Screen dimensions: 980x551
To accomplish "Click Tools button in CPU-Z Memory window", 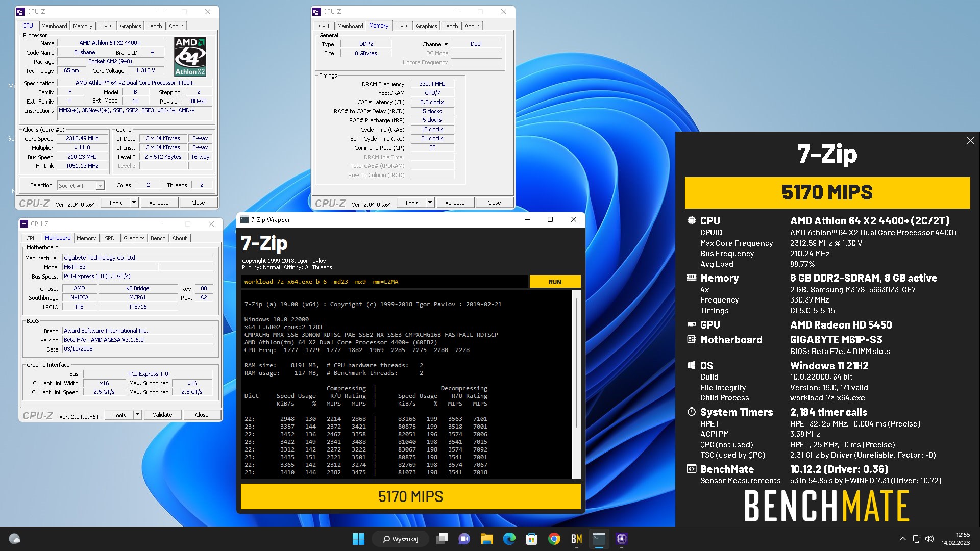I will click(x=411, y=203).
